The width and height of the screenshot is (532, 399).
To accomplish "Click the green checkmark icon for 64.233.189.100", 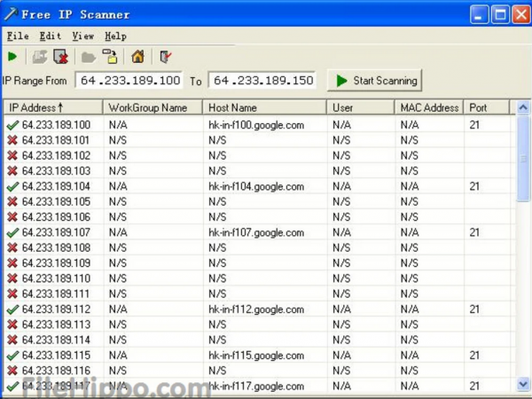I will click(x=12, y=125).
